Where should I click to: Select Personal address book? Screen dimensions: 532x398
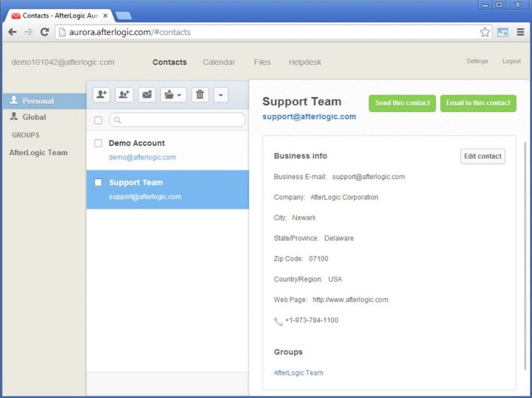click(45, 100)
